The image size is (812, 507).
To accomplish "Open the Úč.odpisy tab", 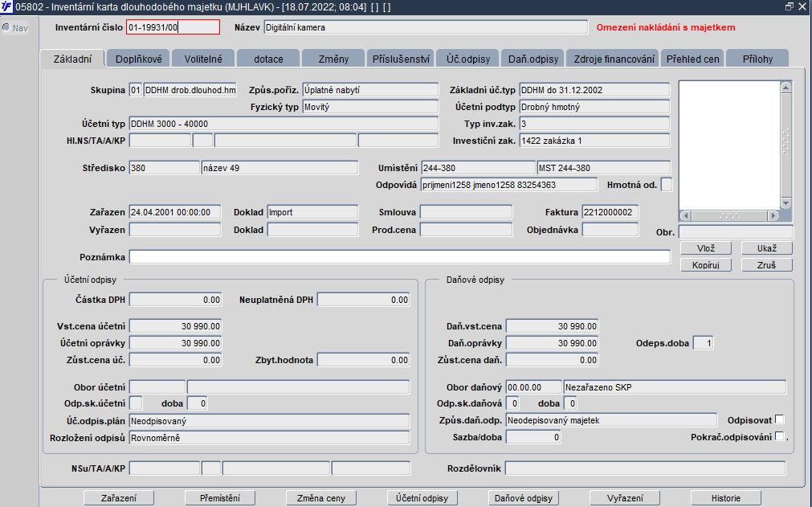I will [468, 59].
